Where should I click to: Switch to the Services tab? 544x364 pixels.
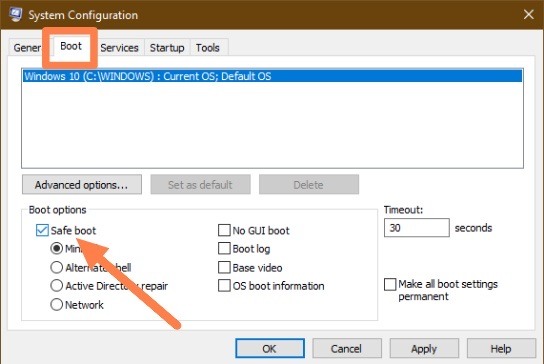pyautogui.click(x=119, y=48)
